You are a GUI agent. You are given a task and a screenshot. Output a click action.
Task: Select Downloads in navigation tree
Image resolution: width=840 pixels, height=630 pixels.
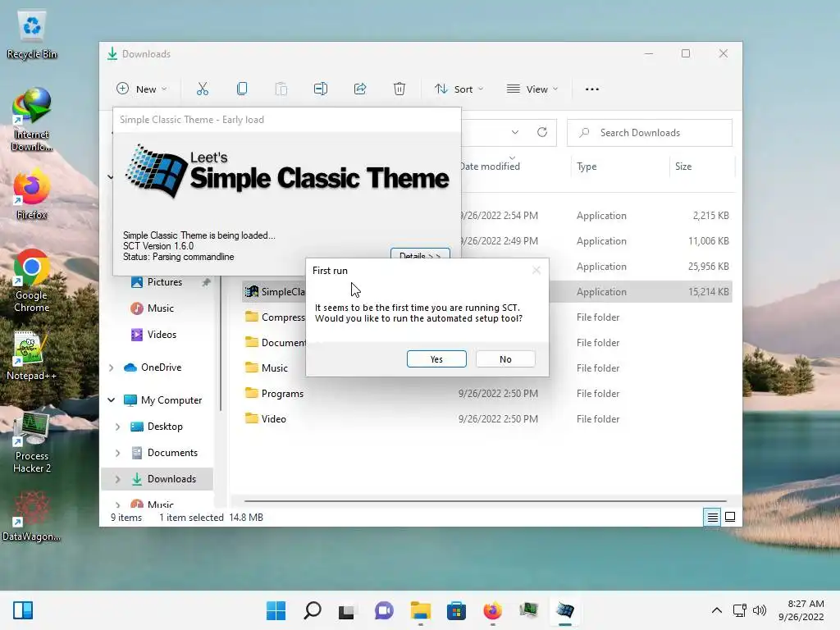[171, 479]
